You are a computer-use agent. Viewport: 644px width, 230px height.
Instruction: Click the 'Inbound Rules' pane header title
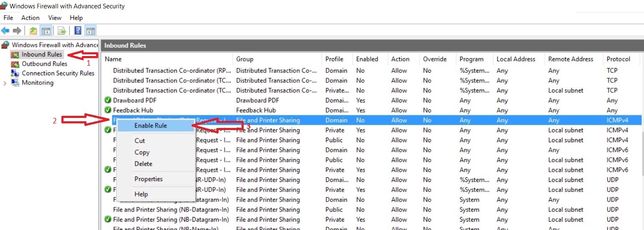[125, 45]
